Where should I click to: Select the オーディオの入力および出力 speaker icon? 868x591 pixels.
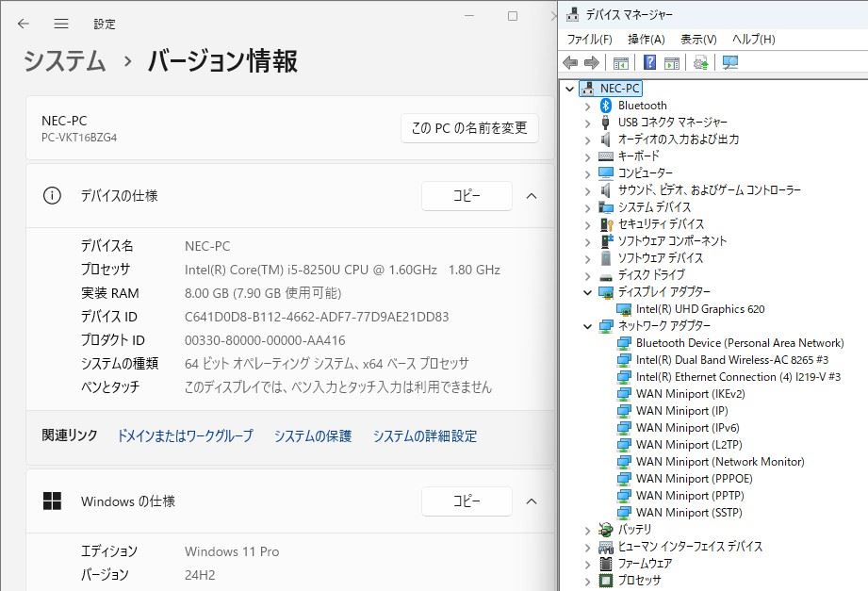point(606,139)
